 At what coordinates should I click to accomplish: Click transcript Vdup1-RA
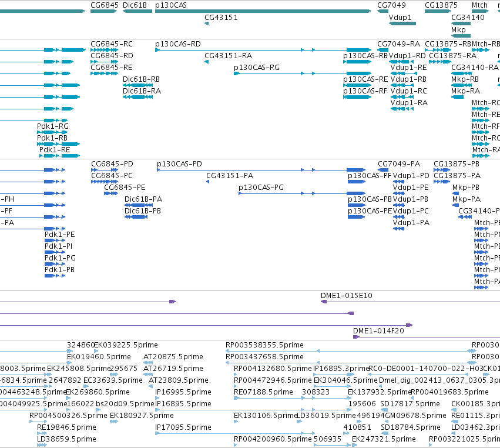[x=409, y=102]
